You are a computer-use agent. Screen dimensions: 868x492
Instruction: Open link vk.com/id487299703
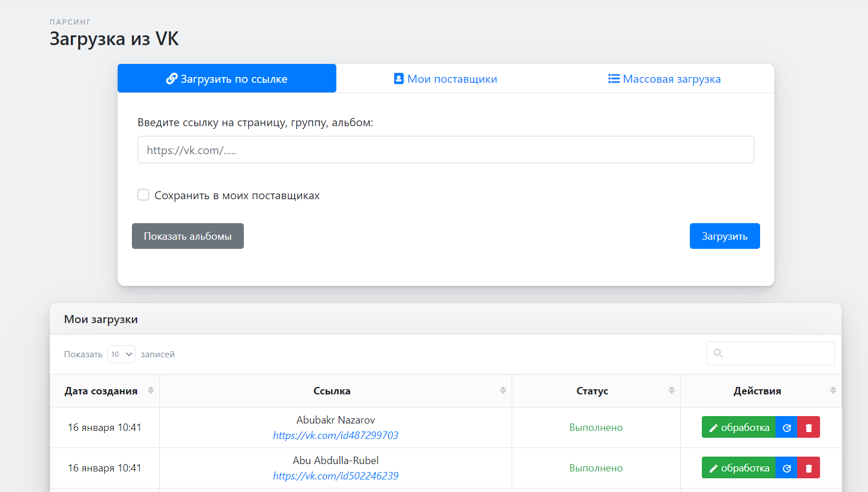(336, 435)
